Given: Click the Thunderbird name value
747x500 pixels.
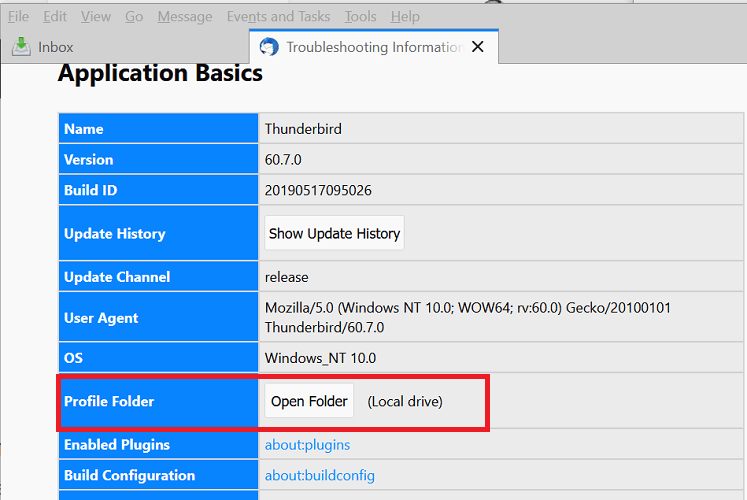Looking at the screenshot, I should pos(303,129).
